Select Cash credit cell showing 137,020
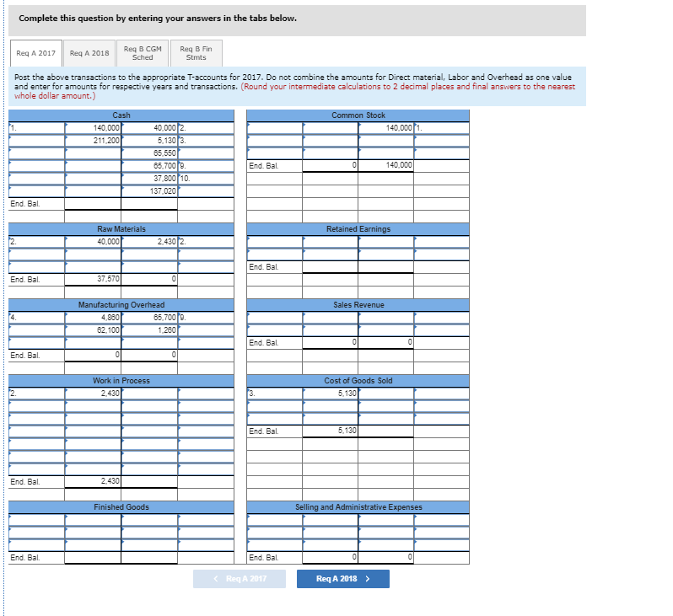Screen dimensions: 673x616 coord(149,191)
